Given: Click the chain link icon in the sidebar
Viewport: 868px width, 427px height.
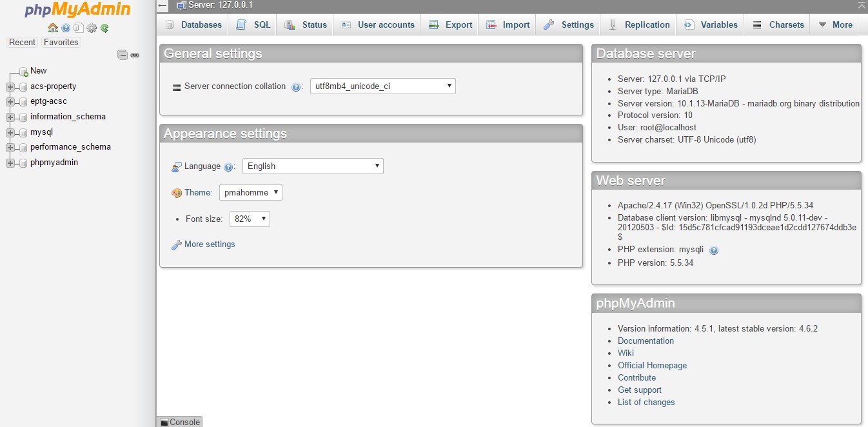Looking at the screenshot, I should [x=134, y=55].
